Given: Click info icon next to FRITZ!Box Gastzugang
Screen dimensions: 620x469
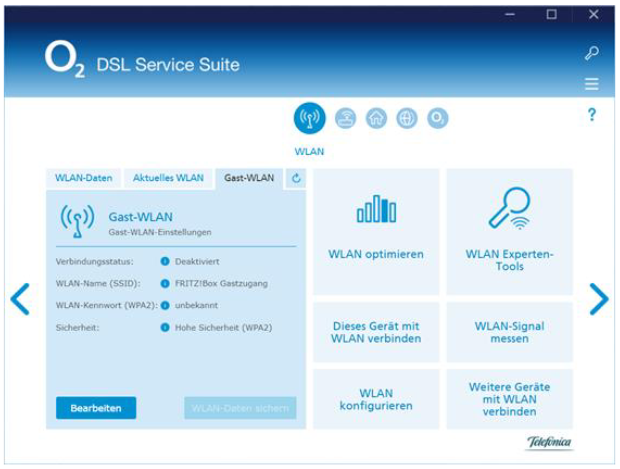Looking at the screenshot, I should [x=165, y=283].
